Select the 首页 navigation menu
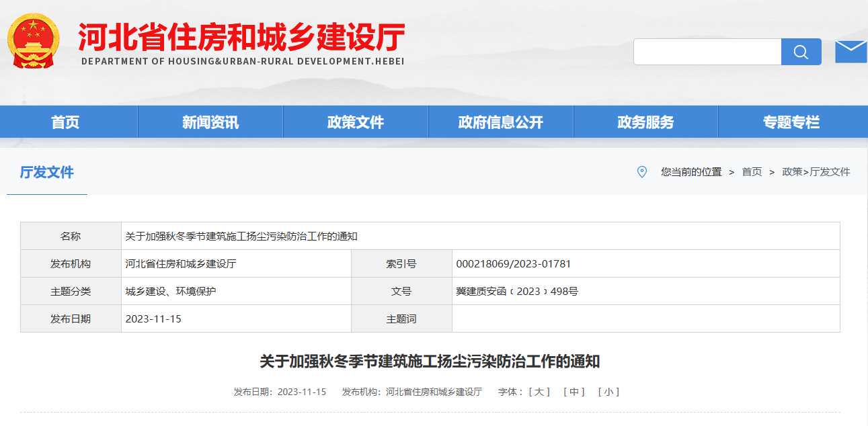Viewport: 868px width, 426px height. (x=68, y=122)
